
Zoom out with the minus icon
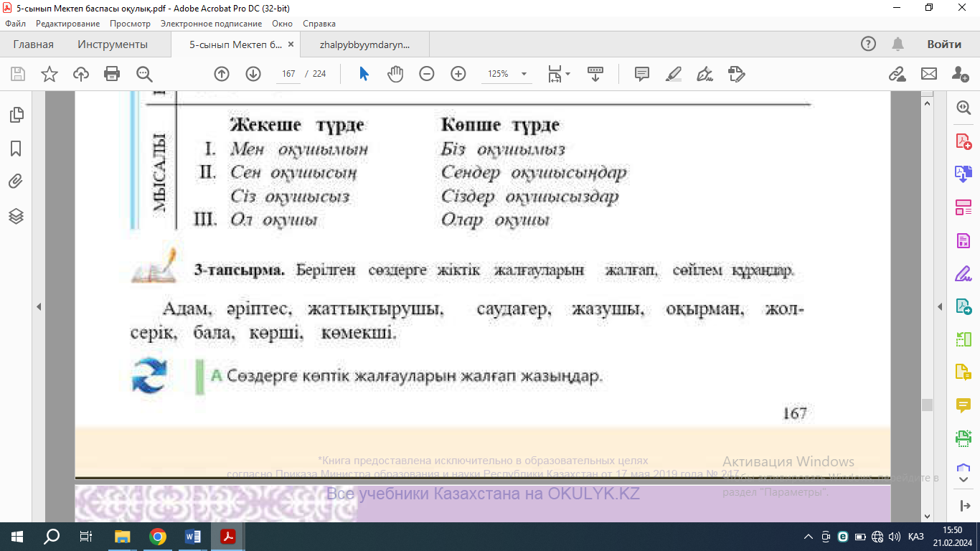[427, 74]
